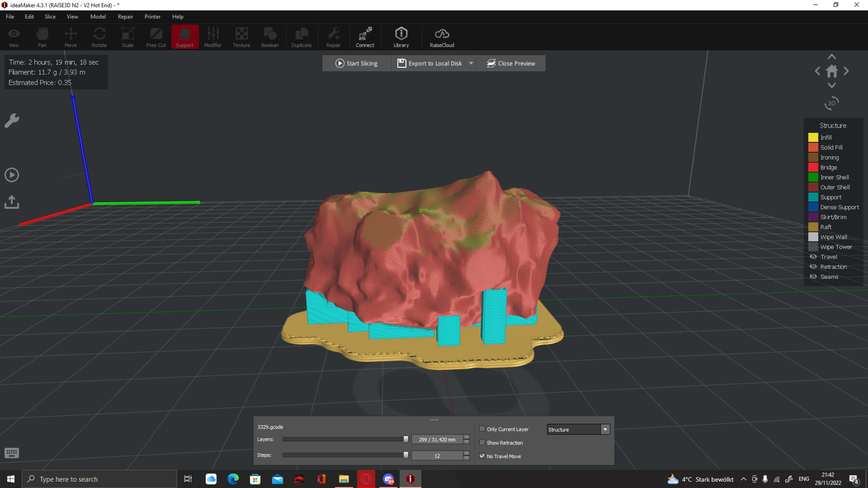Increase Steps using the stepper arrow
868x488 pixels.
pos(466,452)
